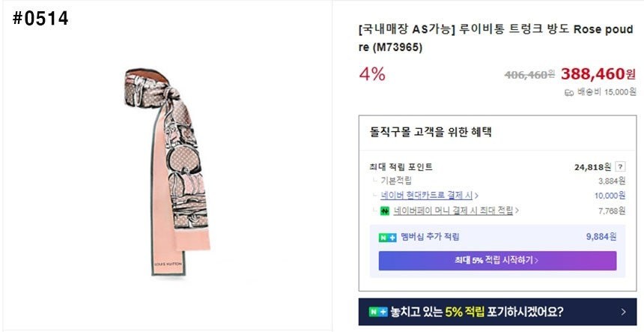Click the 최대 적립 포인트 label
644x332 pixels.
point(401,167)
